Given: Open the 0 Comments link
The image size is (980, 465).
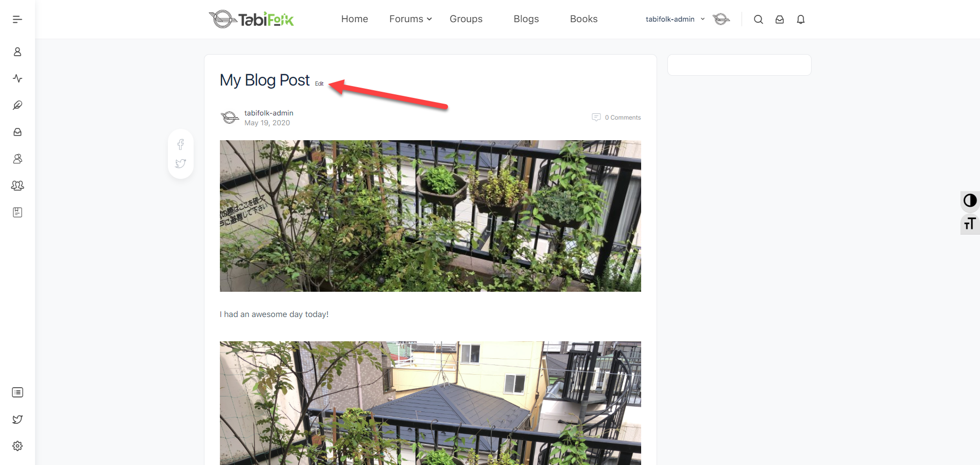Looking at the screenshot, I should (x=616, y=118).
